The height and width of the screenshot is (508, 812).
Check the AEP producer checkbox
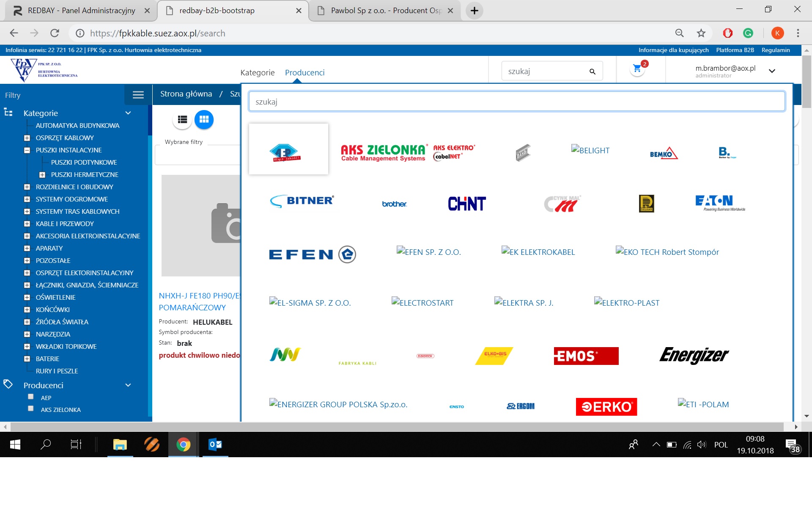(31, 397)
